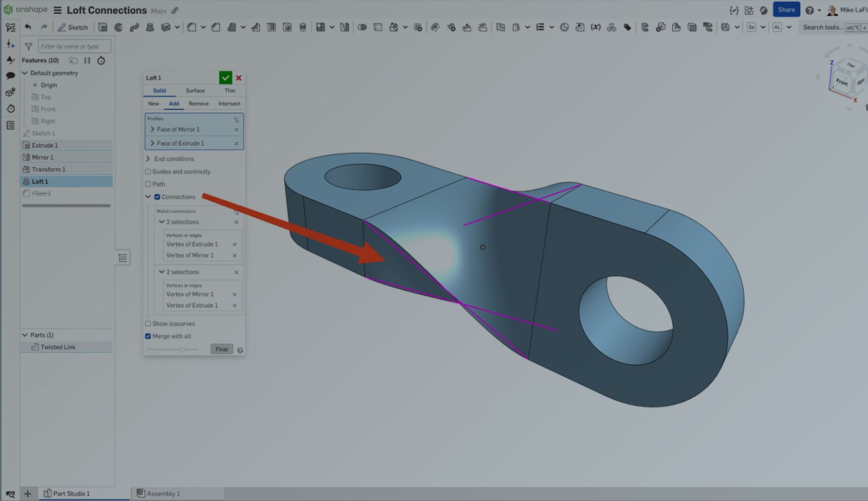
Task: Uncheck the Connections checkbox
Action: click(x=157, y=197)
